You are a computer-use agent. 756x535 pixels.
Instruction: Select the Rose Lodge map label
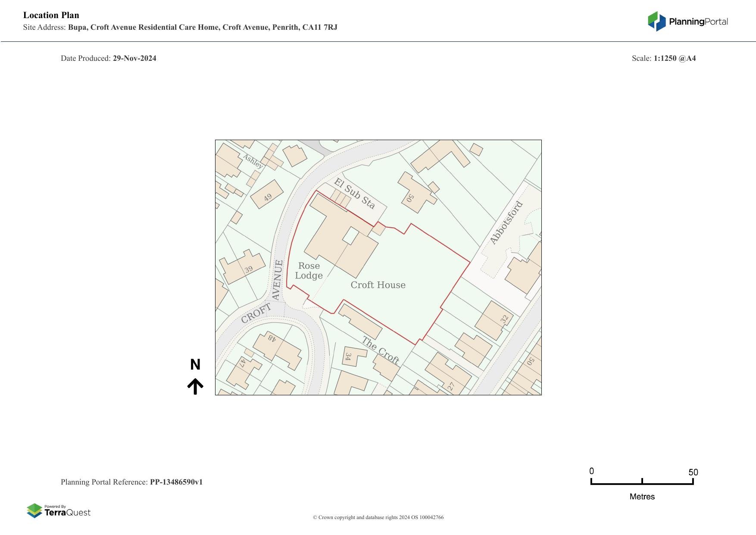pyautogui.click(x=309, y=271)
